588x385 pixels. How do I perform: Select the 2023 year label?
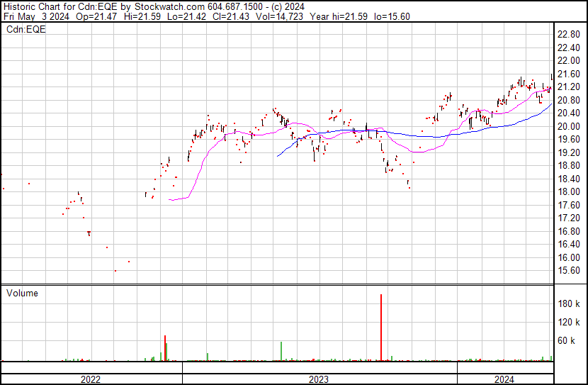pyautogui.click(x=318, y=379)
